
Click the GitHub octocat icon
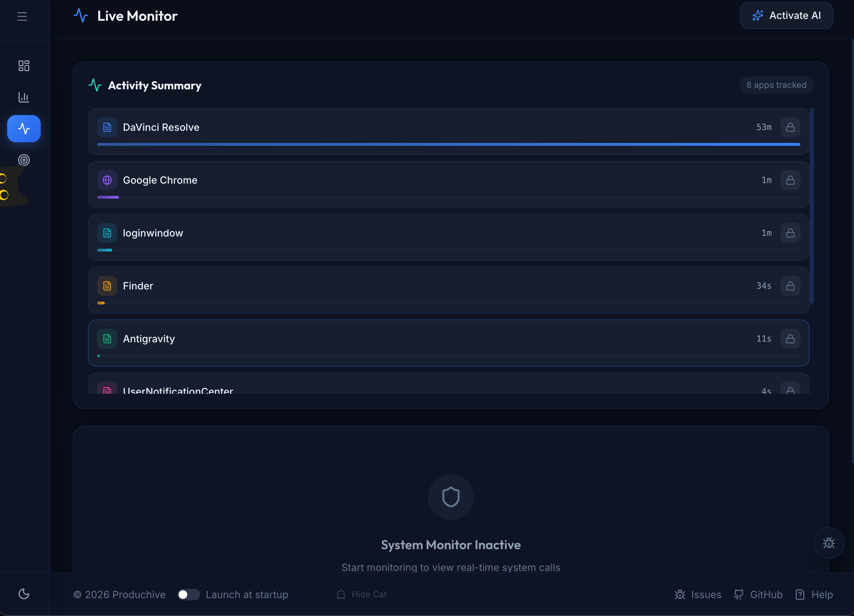pos(739,594)
